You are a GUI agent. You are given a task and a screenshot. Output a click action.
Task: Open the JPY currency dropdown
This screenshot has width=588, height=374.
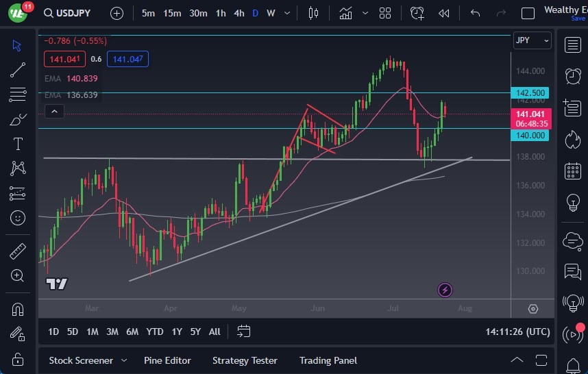tap(532, 40)
